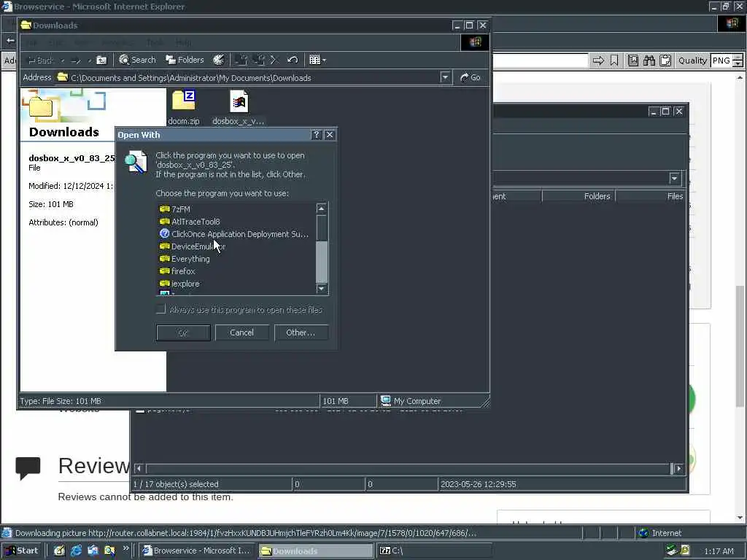Toggle the Folders pane button

(185, 60)
